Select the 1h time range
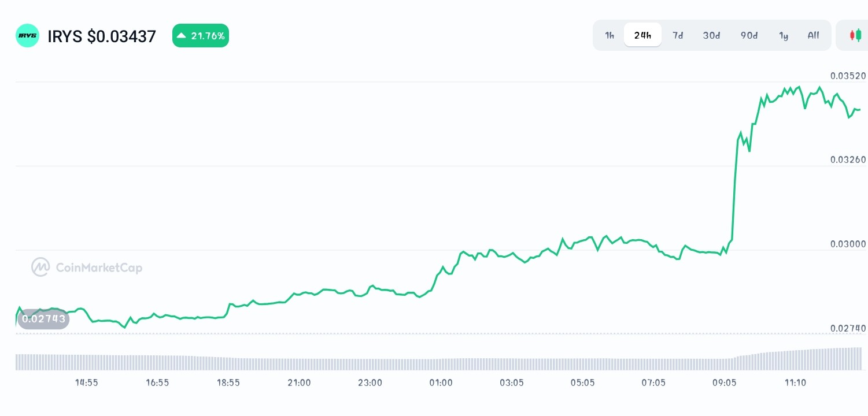The width and height of the screenshot is (868, 416). [609, 35]
